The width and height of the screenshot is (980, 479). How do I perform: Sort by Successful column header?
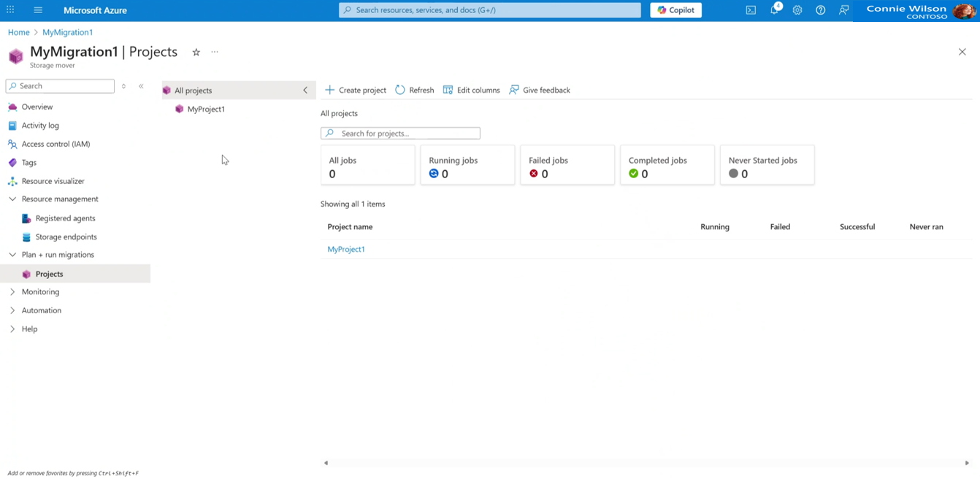click(857, 227)
